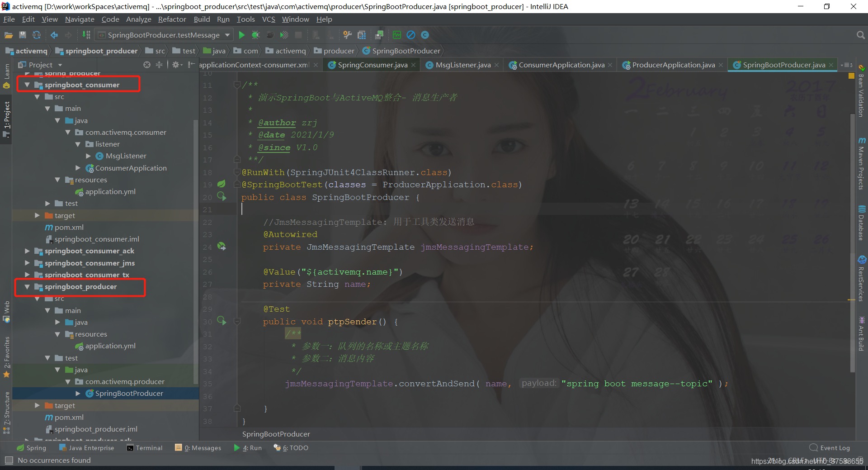Open the Event Log
This screenshot has width=868, height=470.
tap(830, 448)
